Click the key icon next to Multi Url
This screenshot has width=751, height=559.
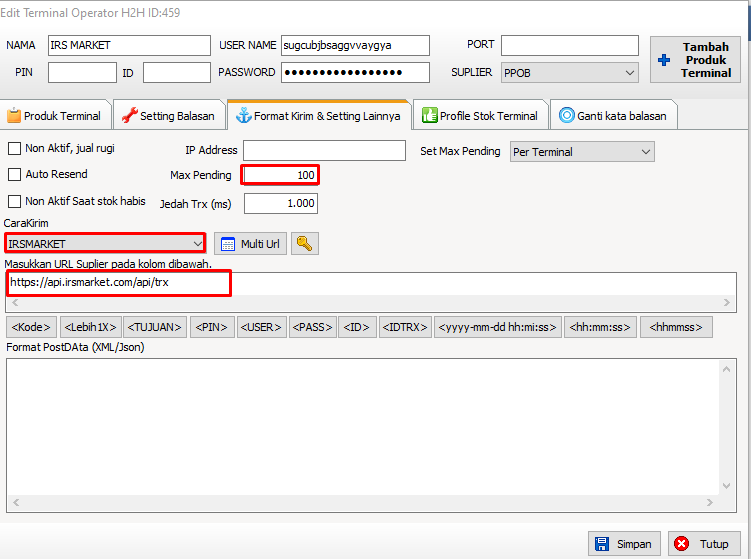click(x=304, y=244)
